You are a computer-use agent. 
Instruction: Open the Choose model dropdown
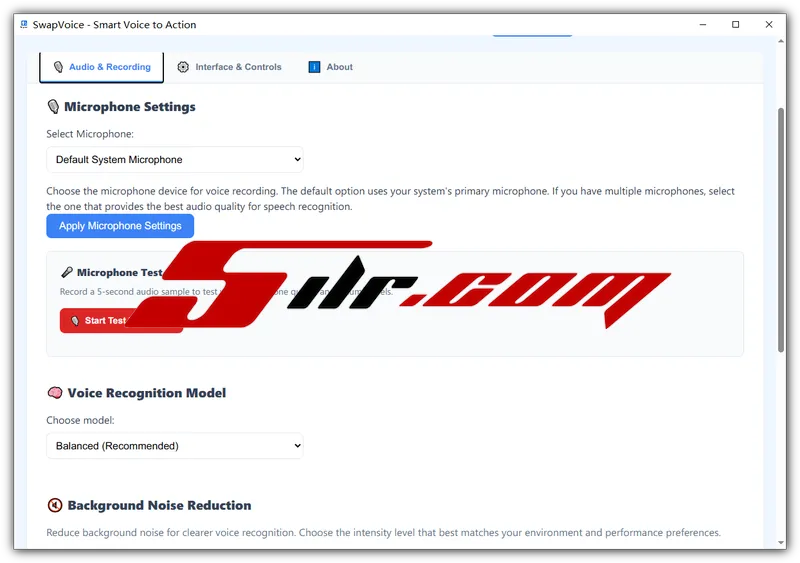[x=174, y=446]
